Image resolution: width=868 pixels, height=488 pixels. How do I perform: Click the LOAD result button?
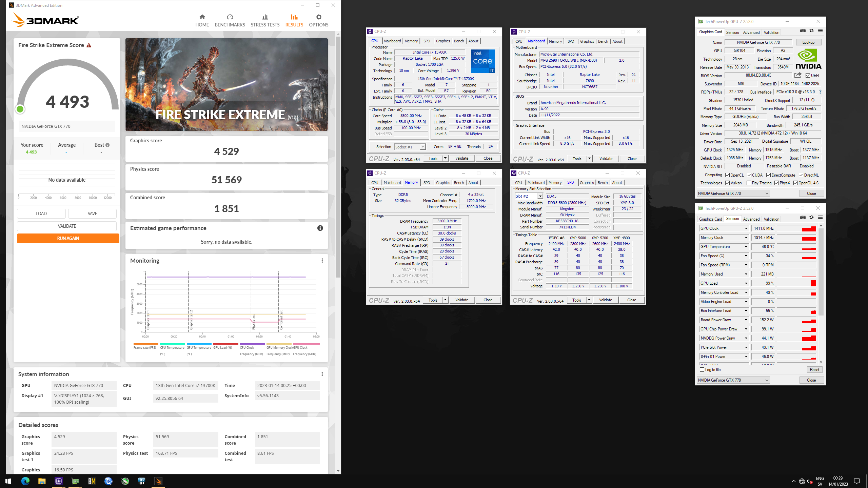tap(41, 213)
